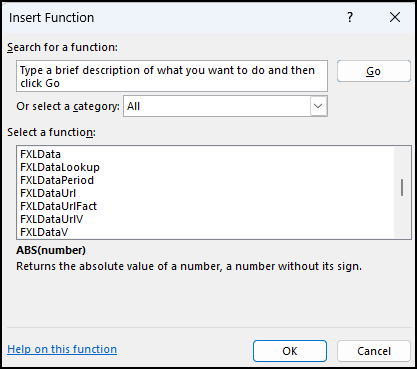Confirm with the OK button
Screen dimensions: 417x369
[290, 351]
